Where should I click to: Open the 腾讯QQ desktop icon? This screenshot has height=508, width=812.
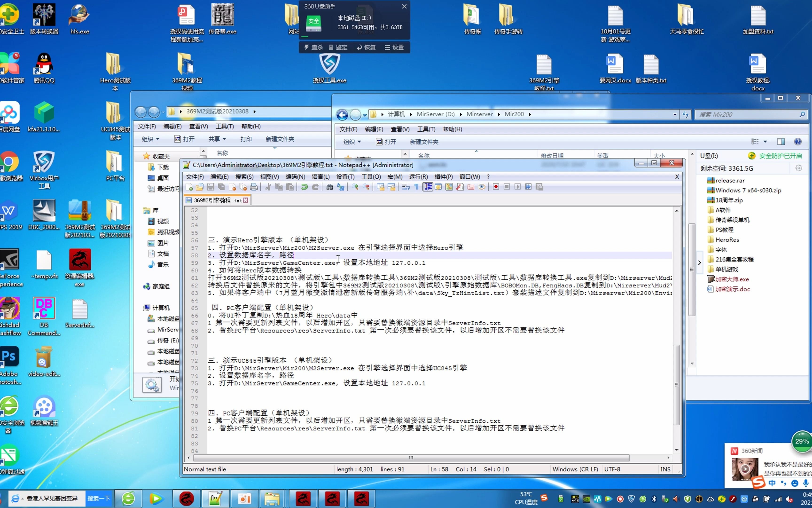pyautogui.click(x=44, y=68)
